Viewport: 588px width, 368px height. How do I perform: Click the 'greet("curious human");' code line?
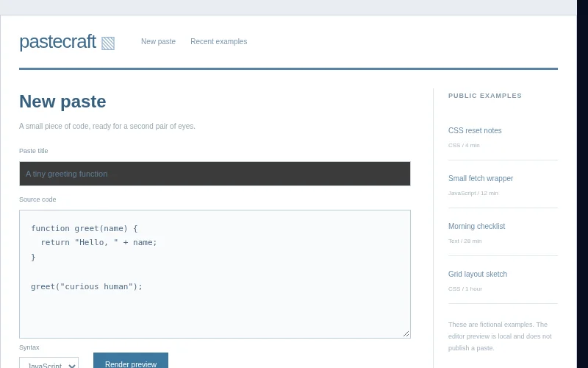click(87, 286)
